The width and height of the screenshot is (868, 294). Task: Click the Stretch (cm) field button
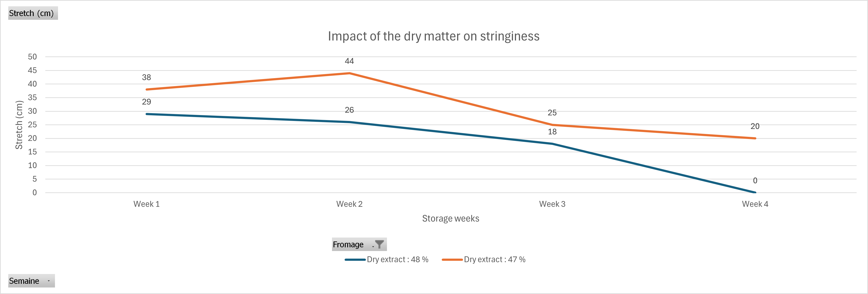(33, 13)
